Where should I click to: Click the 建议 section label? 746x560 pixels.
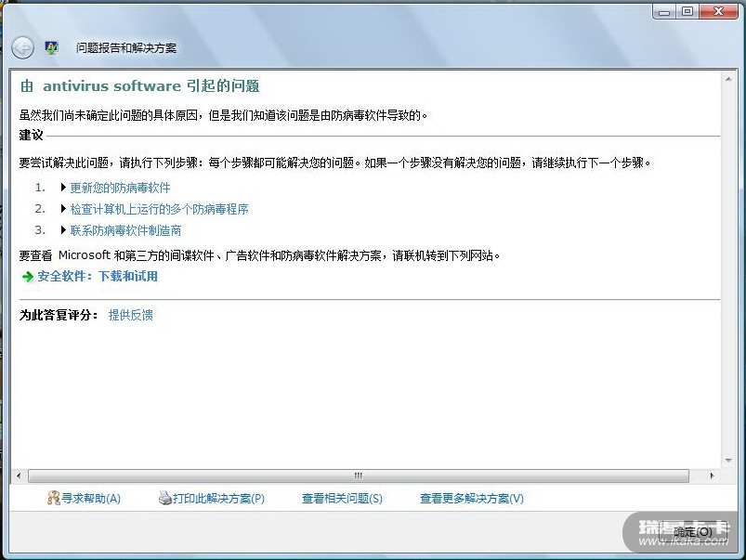tap(32, 135)
